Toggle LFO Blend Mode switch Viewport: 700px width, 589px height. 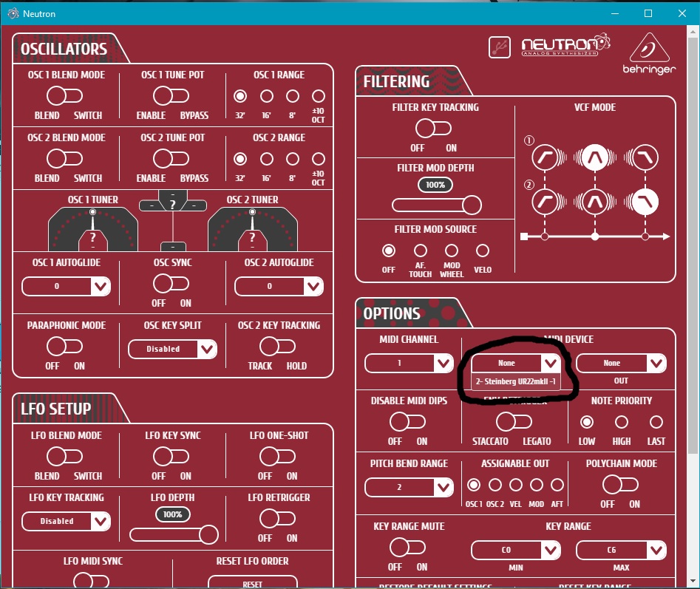65,457
